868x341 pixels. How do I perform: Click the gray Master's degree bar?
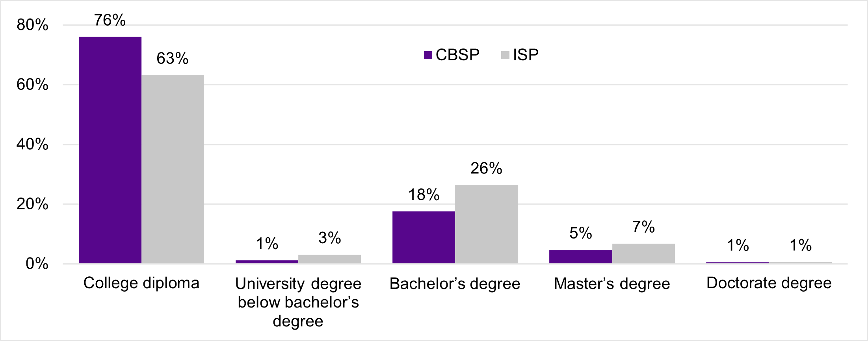click(643, 253)
